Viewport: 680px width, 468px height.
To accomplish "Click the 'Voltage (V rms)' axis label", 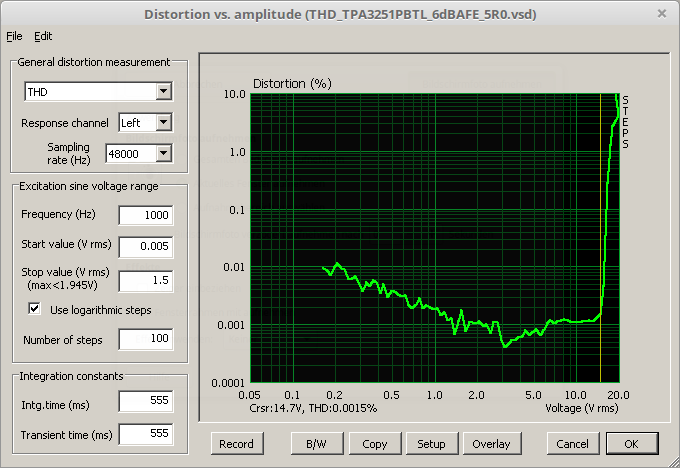I will 582,408.
